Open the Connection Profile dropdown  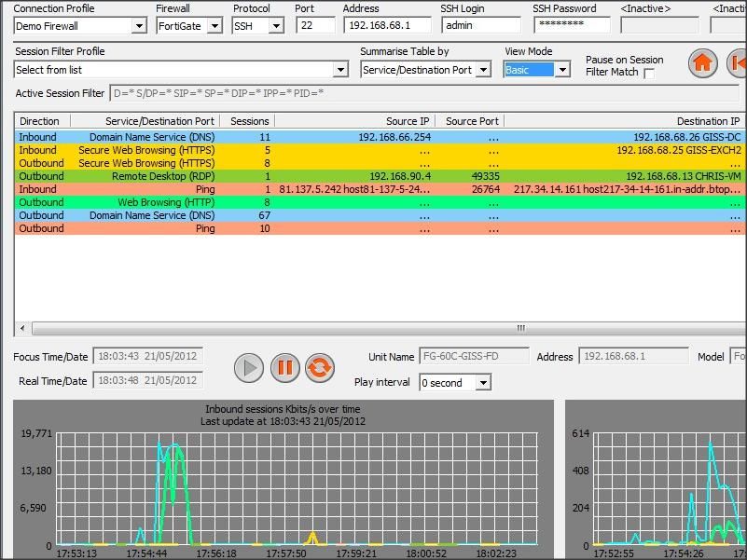click(139, 26)
